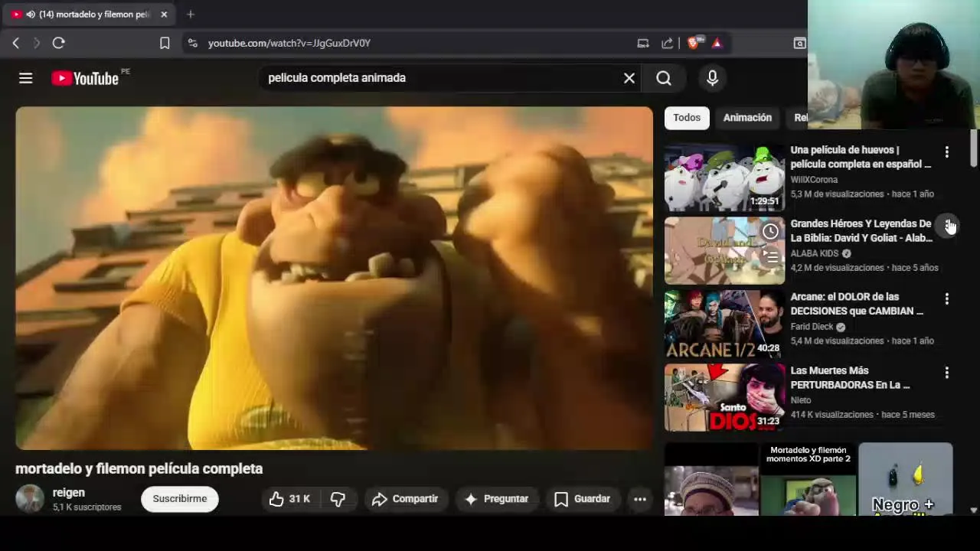Select the Todos filter chip
The image size is (980, 551).
(687, 118)
